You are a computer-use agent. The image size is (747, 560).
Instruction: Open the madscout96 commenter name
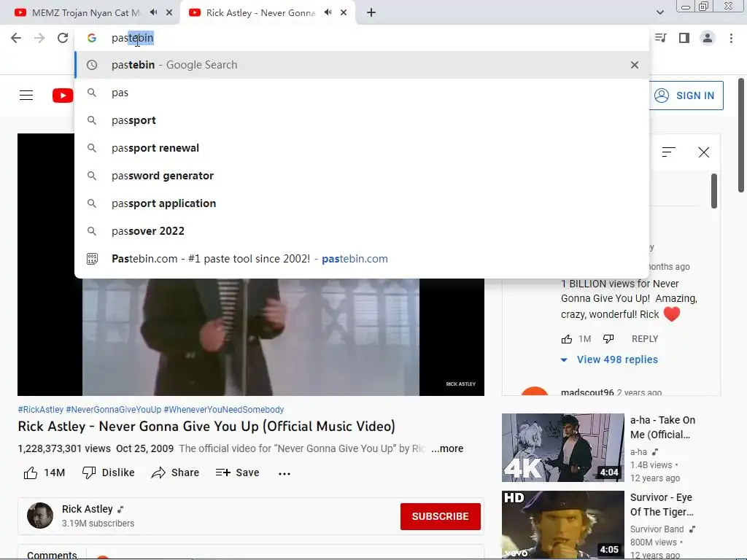tap(587, 392)
